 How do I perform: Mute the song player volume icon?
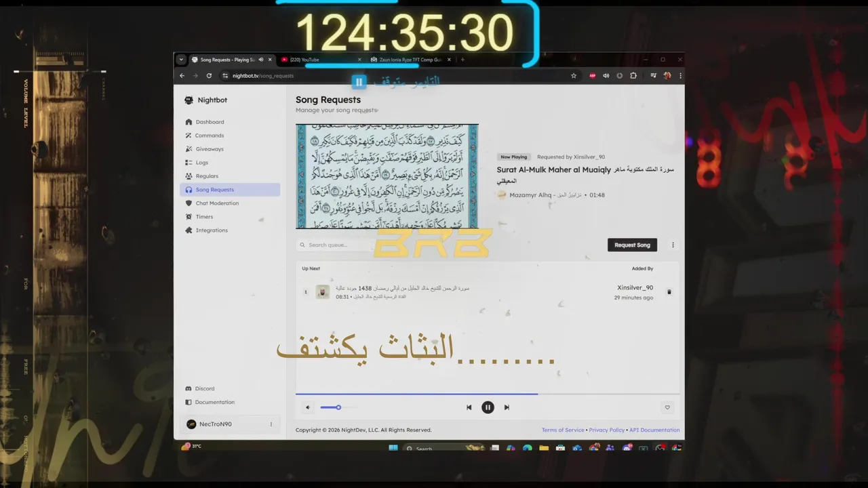click(x=307, y=407)
